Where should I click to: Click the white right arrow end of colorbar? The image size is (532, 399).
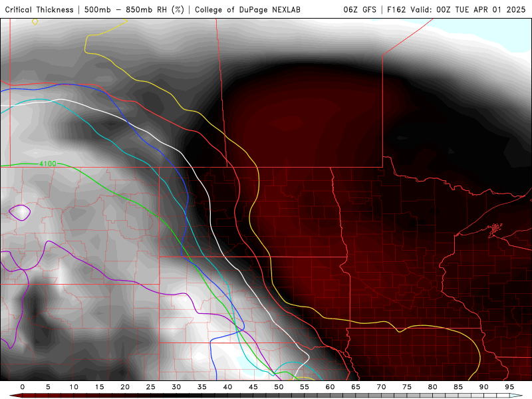click(x=516, y=396)
